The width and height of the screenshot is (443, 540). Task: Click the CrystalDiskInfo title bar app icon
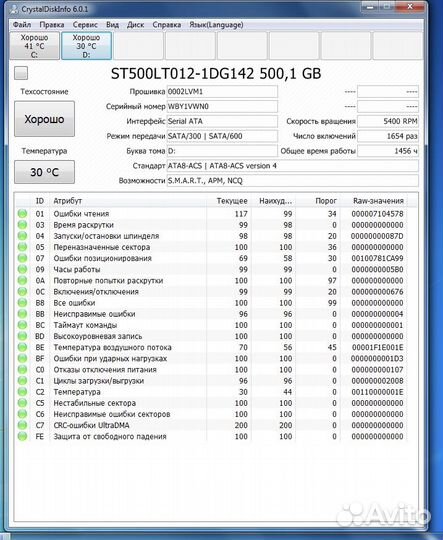pos(14,8)
